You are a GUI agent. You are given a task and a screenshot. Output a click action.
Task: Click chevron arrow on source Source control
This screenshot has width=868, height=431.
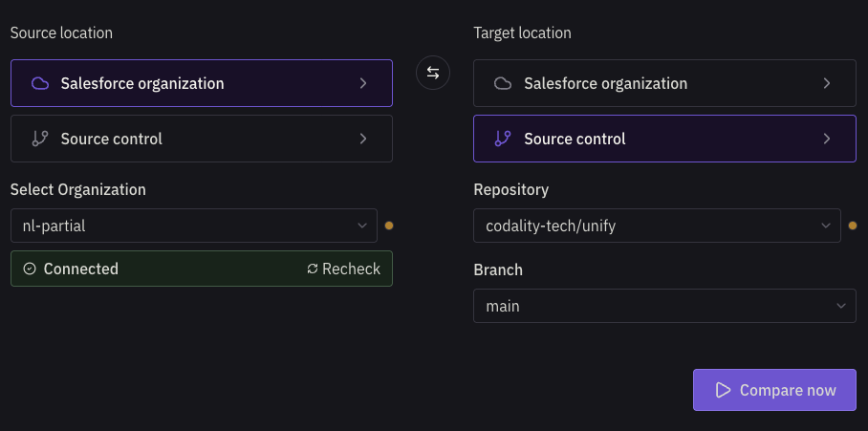pyautogui.click(x=363, y=139)
